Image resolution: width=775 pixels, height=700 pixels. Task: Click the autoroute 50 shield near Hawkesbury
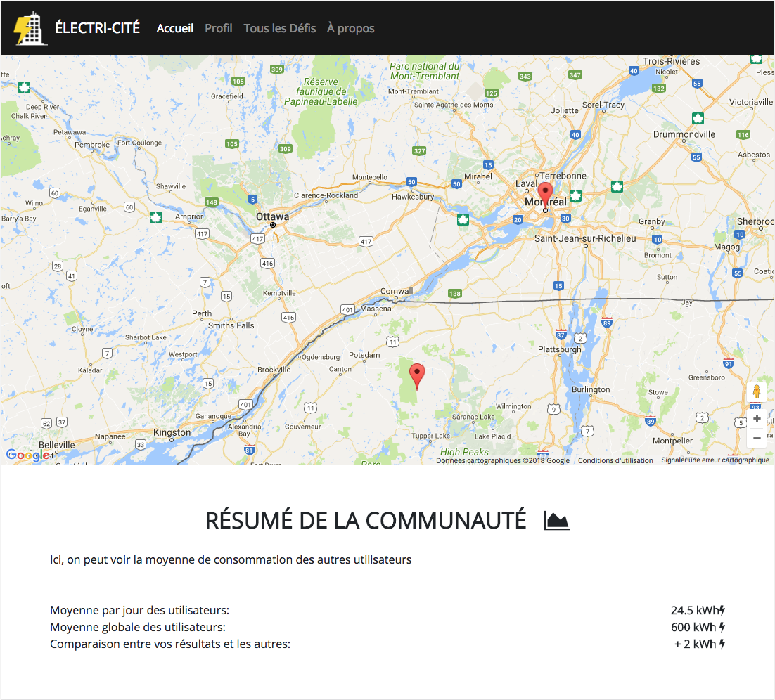point(411,182)
